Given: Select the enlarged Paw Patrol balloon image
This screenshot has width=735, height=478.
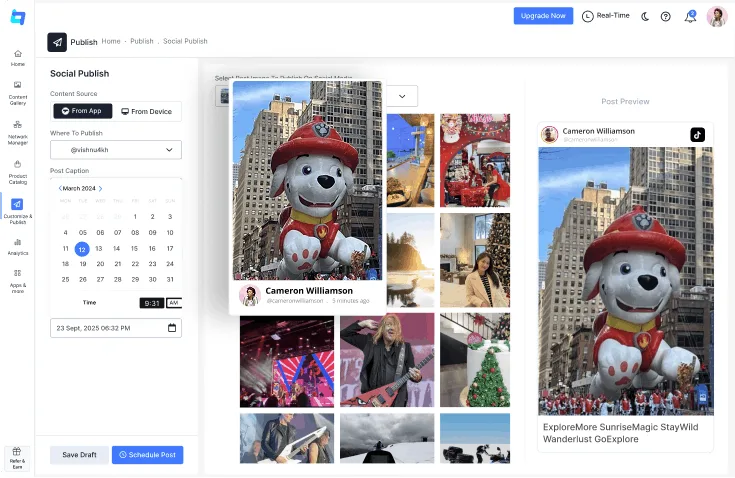Looking at the screenshot, I should pyautogui.click(x=308, y=180).
